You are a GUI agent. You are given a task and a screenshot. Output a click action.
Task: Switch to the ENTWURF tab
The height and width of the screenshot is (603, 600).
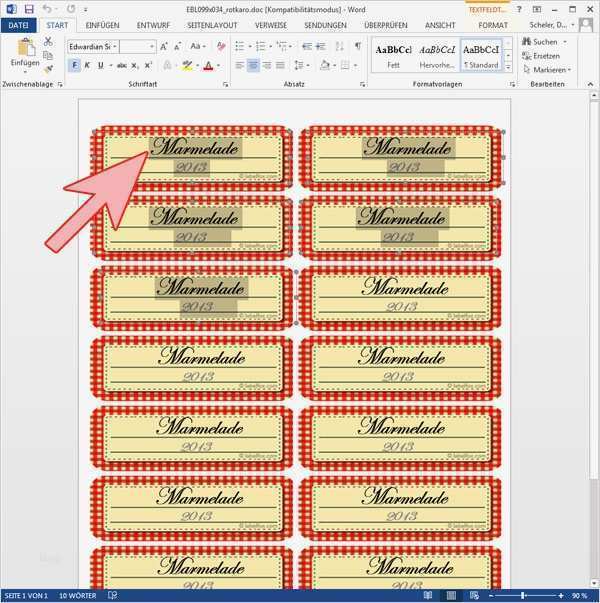pyautogui.click(x=153, y=25)
